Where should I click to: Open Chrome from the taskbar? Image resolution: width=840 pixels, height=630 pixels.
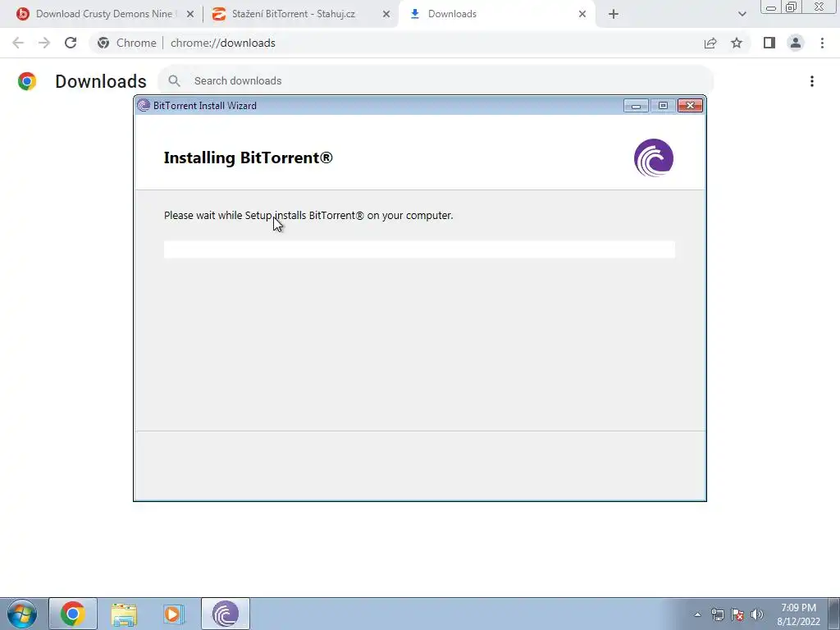point(73,614)
